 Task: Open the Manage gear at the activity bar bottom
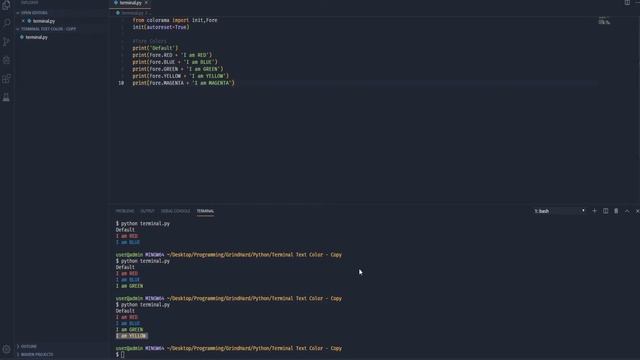(x=6, y=349)
